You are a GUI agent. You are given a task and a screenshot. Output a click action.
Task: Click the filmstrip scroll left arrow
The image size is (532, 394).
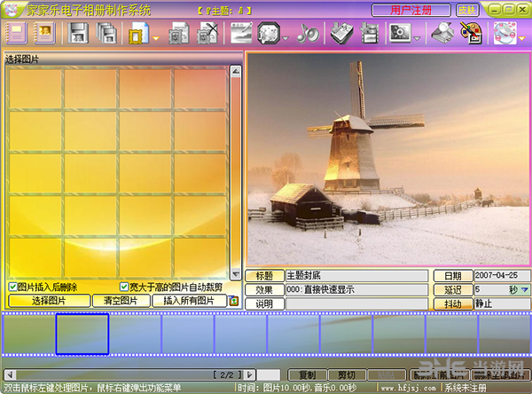10,375
